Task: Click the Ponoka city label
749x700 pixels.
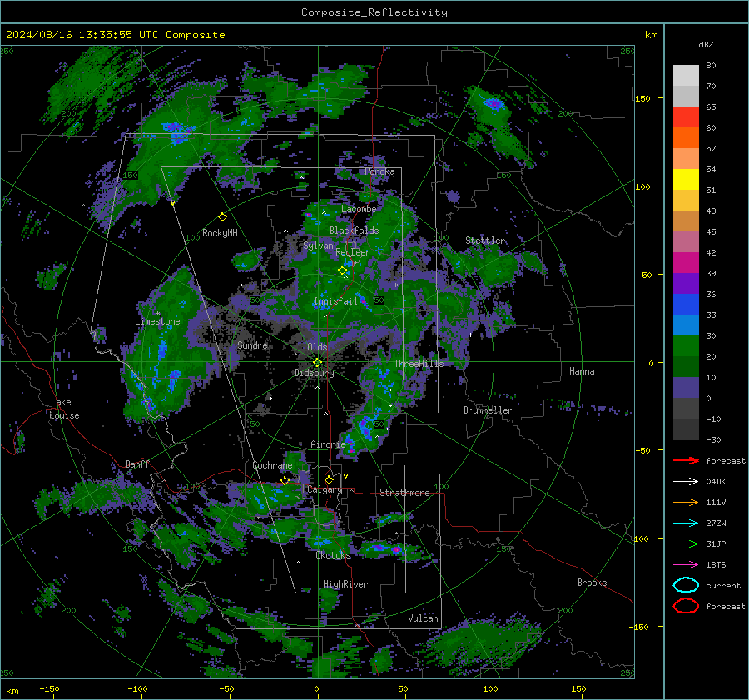Action: (x=379, y=171)
